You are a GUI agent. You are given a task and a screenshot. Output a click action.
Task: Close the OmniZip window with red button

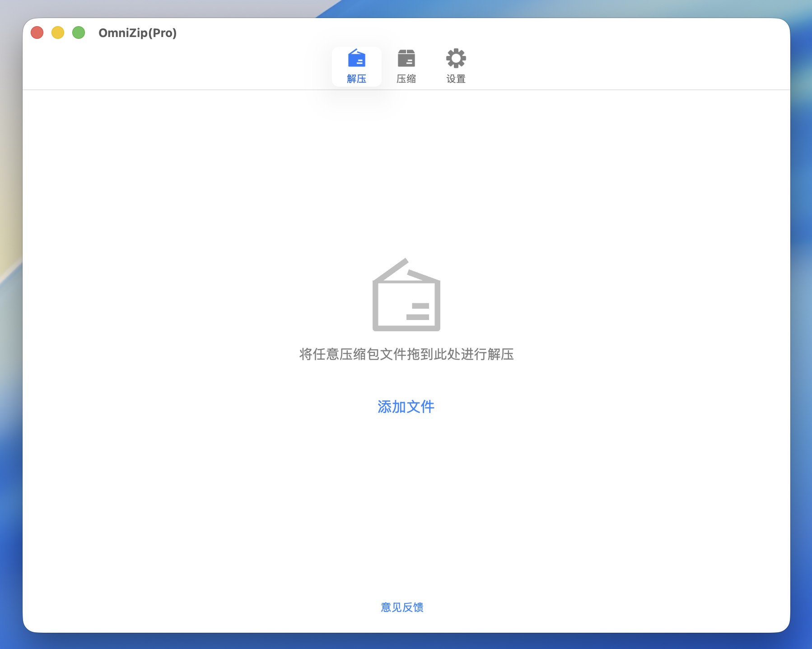[x=37, y=32]
